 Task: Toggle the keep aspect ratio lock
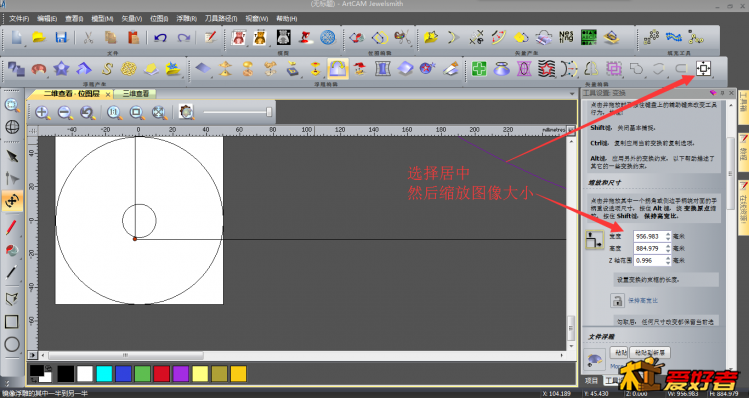[x=617, y=301]
